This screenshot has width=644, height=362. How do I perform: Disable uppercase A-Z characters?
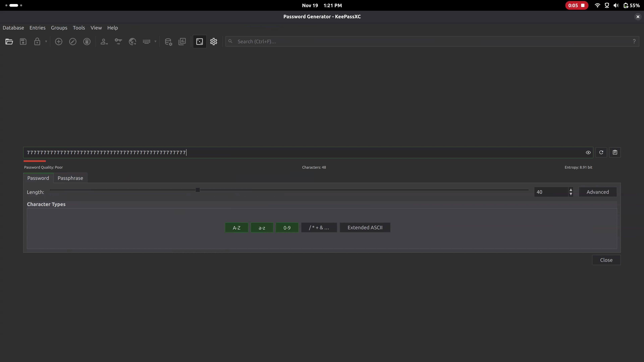(x=236, y=228)
